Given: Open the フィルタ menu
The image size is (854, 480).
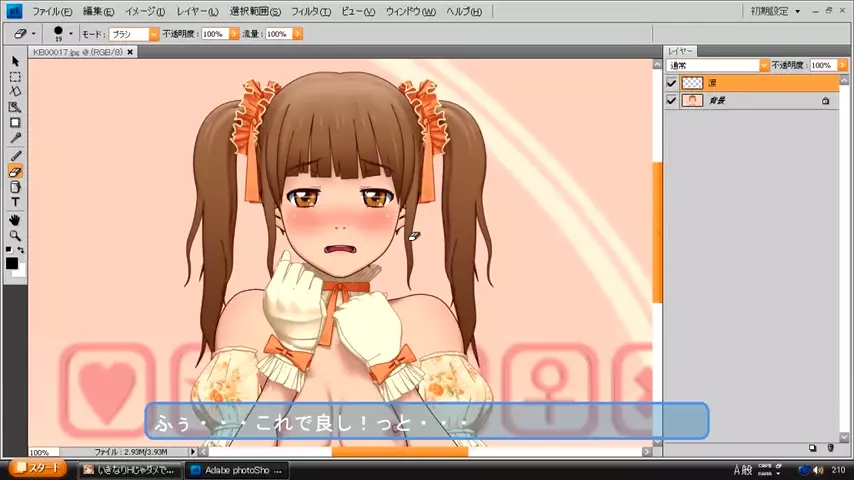Looking at the screenshot, I should (310, 12).
